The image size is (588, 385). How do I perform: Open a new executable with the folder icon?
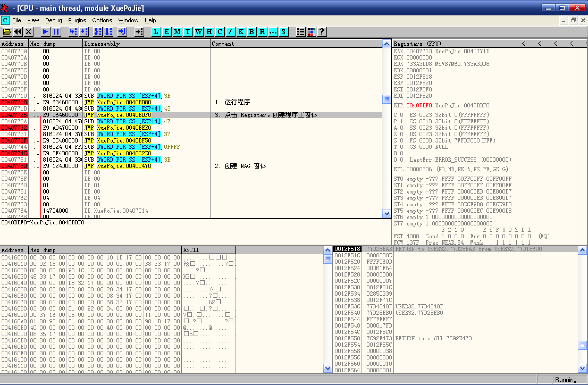click(7, 32)
